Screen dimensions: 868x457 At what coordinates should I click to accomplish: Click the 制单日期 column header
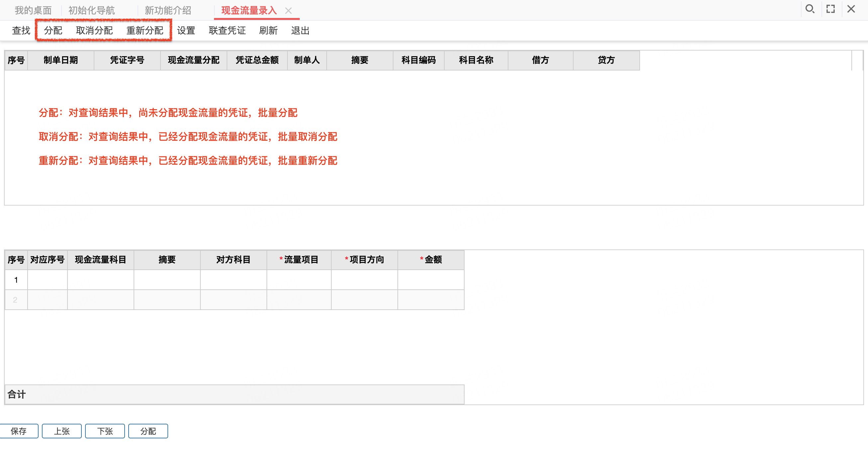click(x=61, y=61)
